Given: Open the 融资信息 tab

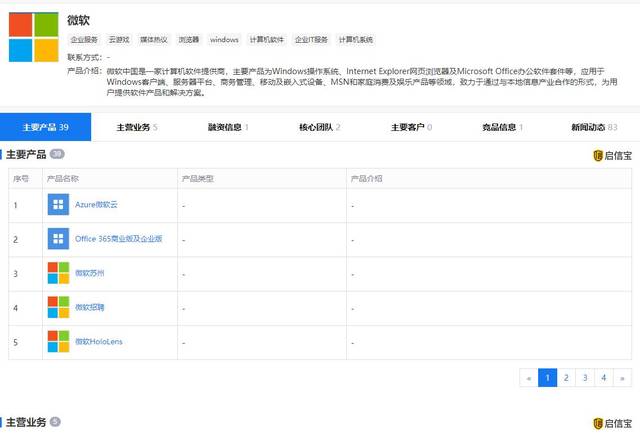Looking at the screenshot, I should coord(228,127).
